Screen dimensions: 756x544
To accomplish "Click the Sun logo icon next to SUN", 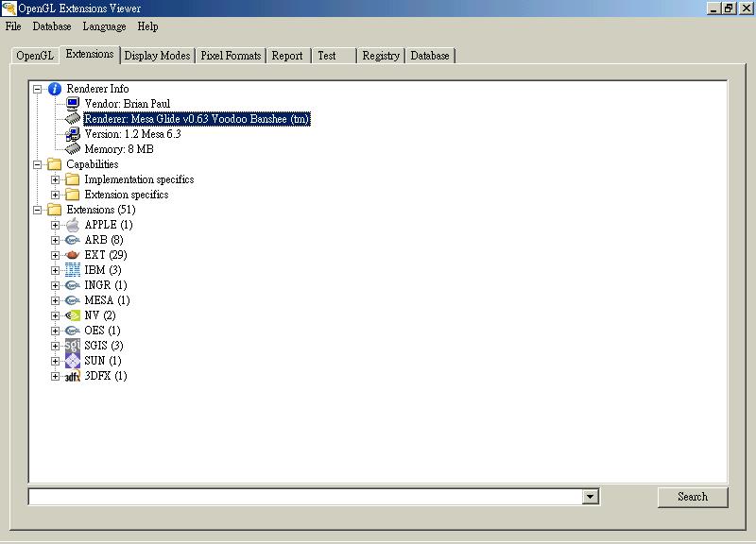I will pyautogui.click(x=73, y=361).
